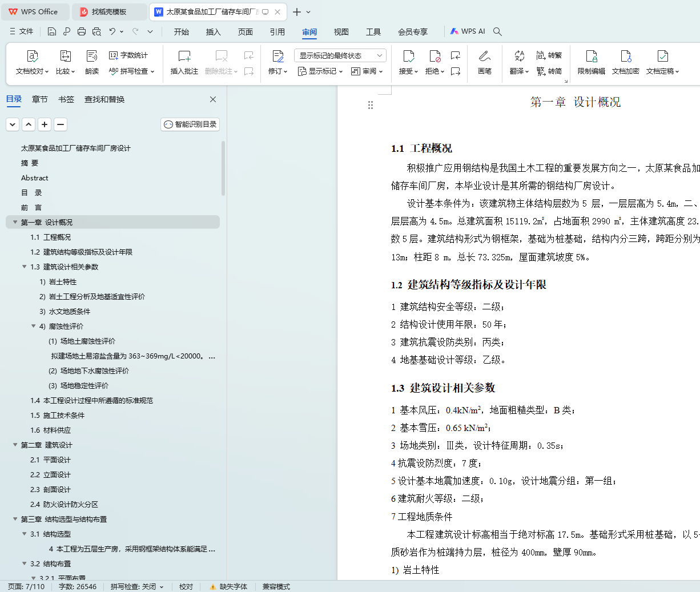Open the 工具 ribbon tab
Viewport: 700px width, 592px height.
tap(373, 32)
